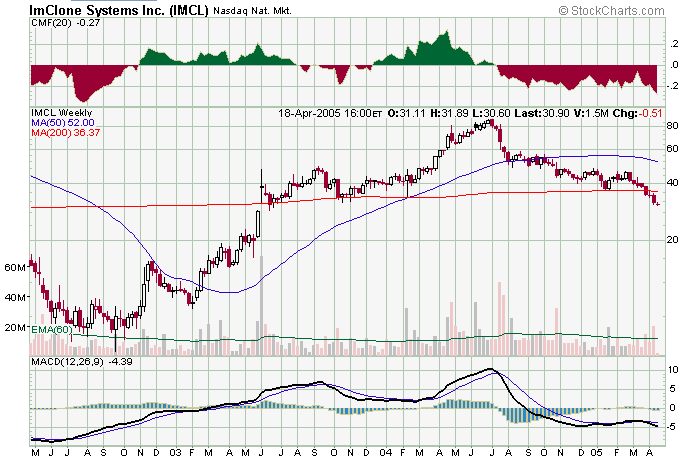Click the MACD line peak near July 2004
This screenshot has width=679, height=463.
pos(490,369)
